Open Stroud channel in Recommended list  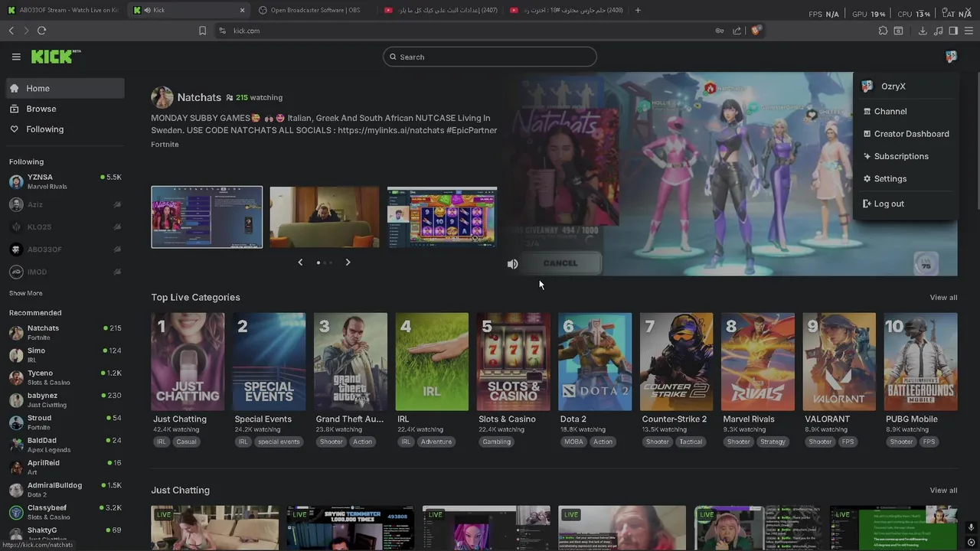65,422
